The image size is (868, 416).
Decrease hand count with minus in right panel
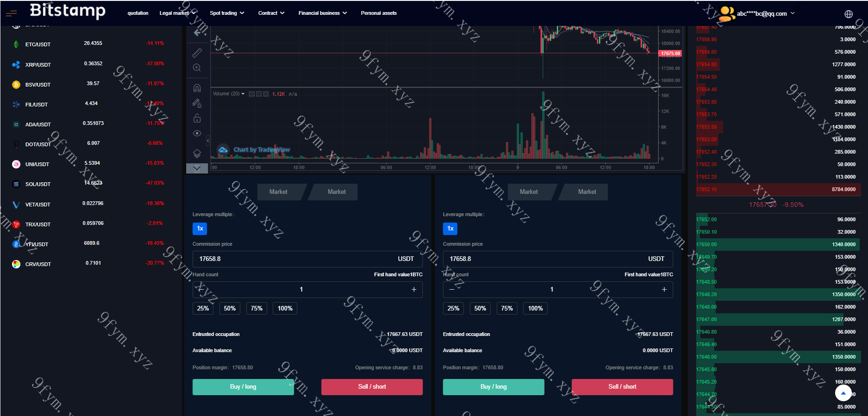tap(452, 289)
